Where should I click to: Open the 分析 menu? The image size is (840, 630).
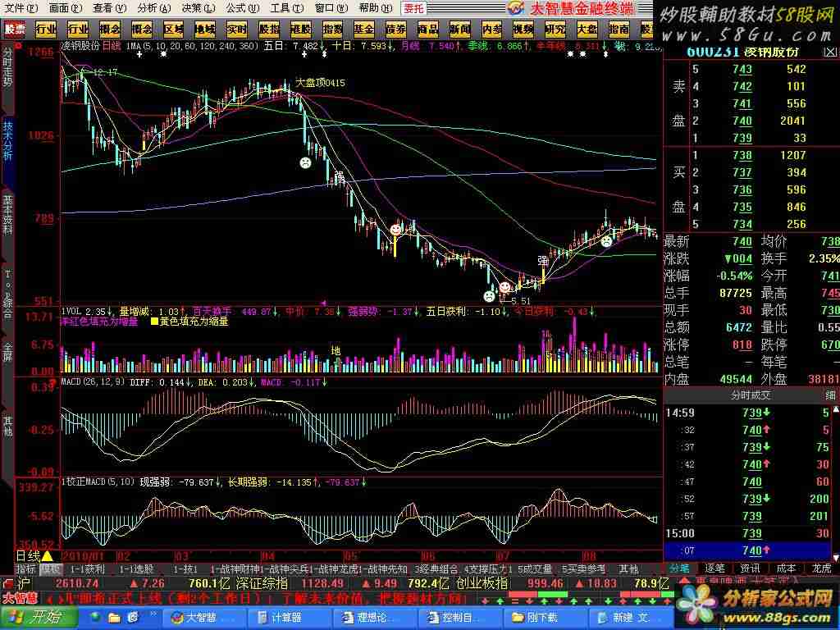point(154,8)
